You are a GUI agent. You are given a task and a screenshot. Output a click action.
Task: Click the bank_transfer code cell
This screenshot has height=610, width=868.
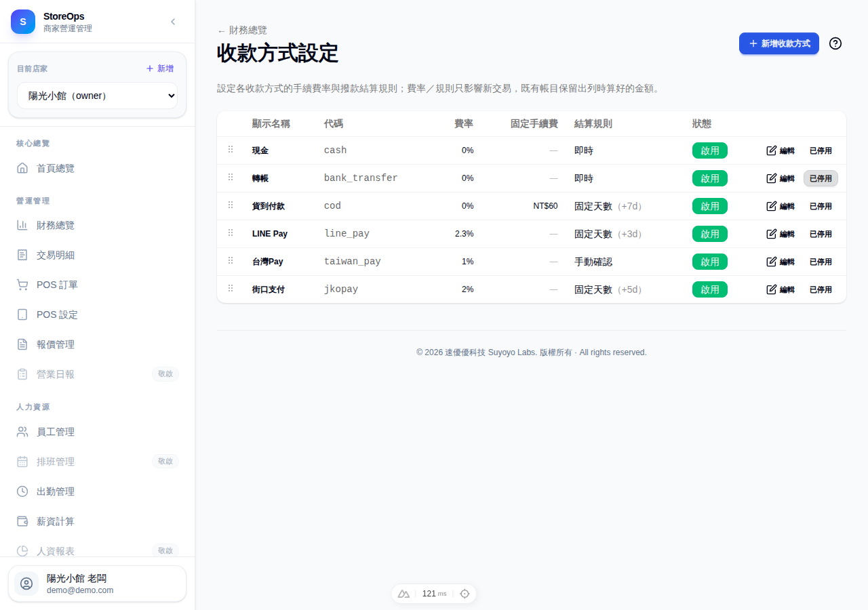(361, 178)
